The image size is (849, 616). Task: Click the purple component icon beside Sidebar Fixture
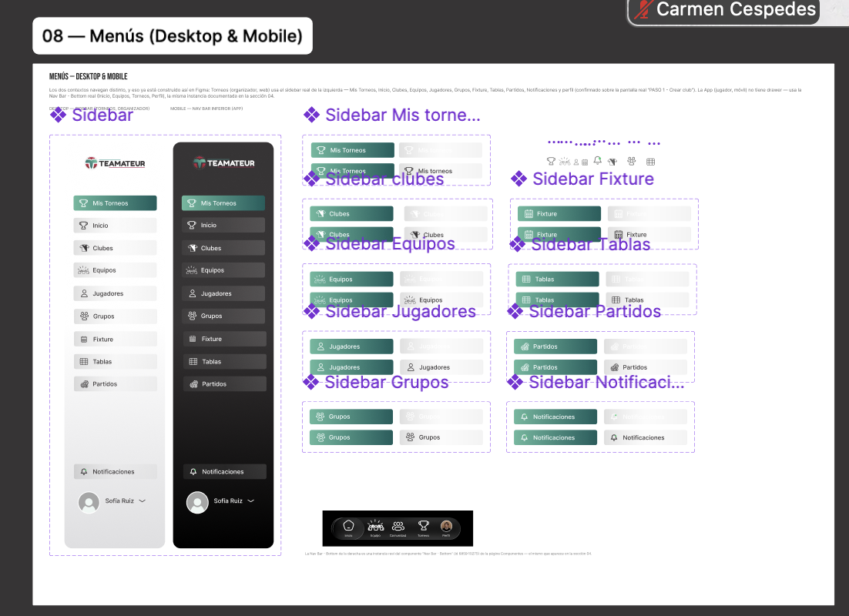518,179
